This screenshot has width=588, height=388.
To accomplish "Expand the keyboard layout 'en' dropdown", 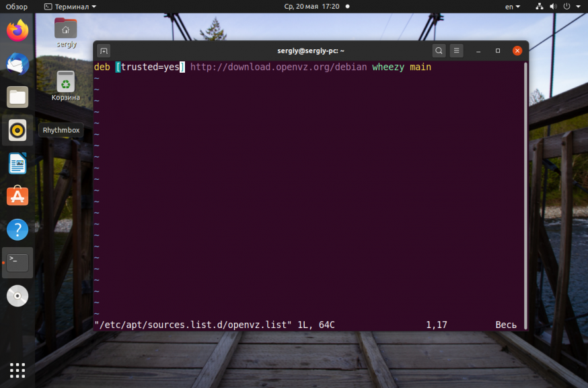I will (x=511, y=6).
